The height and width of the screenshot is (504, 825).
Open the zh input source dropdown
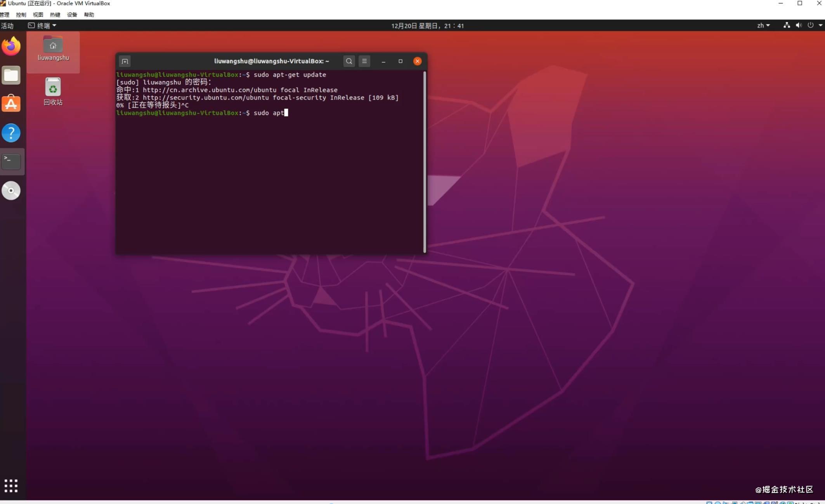click(763, 26)
